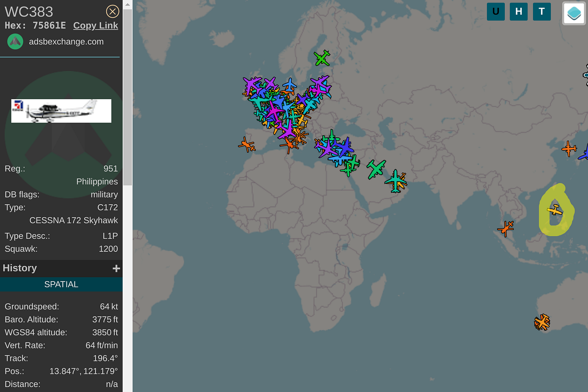Click the Vert. Rate value 64 ft/min
The image size is (588, 392).
pyautogui.click(x=102, y=345)
